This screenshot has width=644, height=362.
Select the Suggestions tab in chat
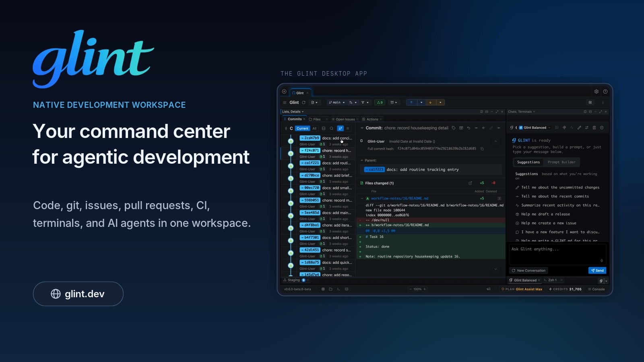click(528, 162)
